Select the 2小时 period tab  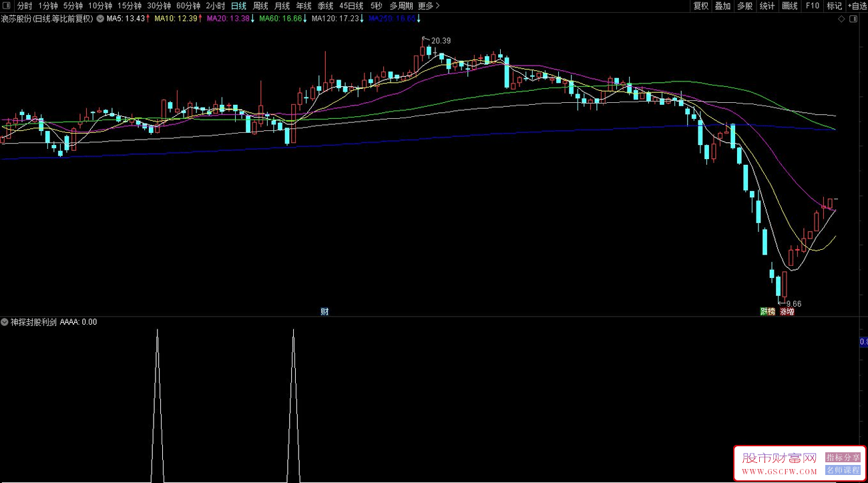[x=216, y=6]
